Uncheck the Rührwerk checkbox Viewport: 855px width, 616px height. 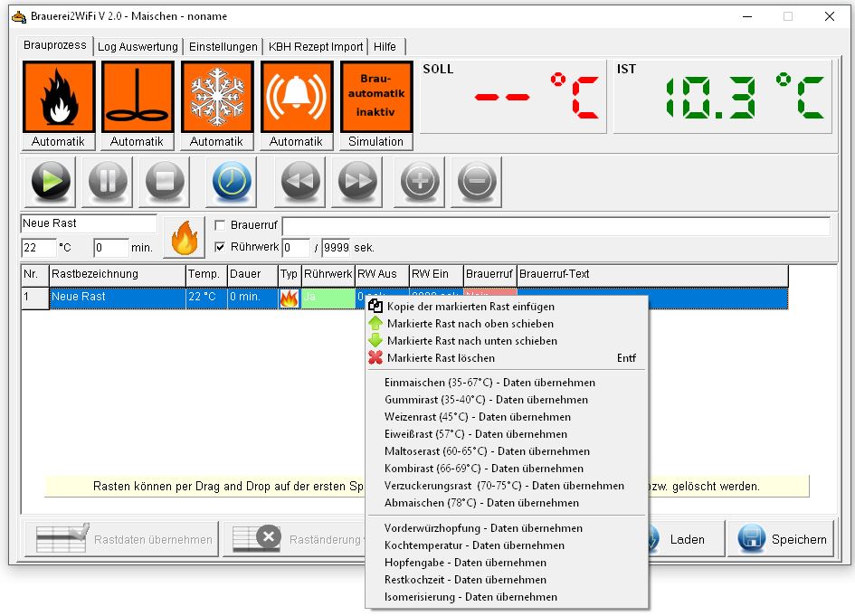[x=220, y=247]
